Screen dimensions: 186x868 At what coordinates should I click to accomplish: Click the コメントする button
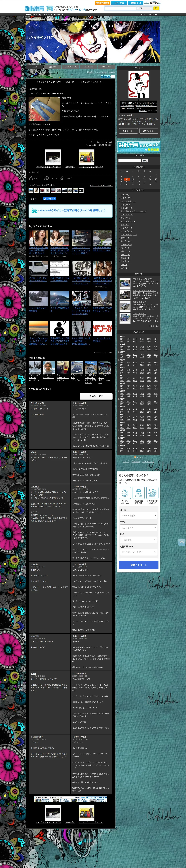(96, 396)
